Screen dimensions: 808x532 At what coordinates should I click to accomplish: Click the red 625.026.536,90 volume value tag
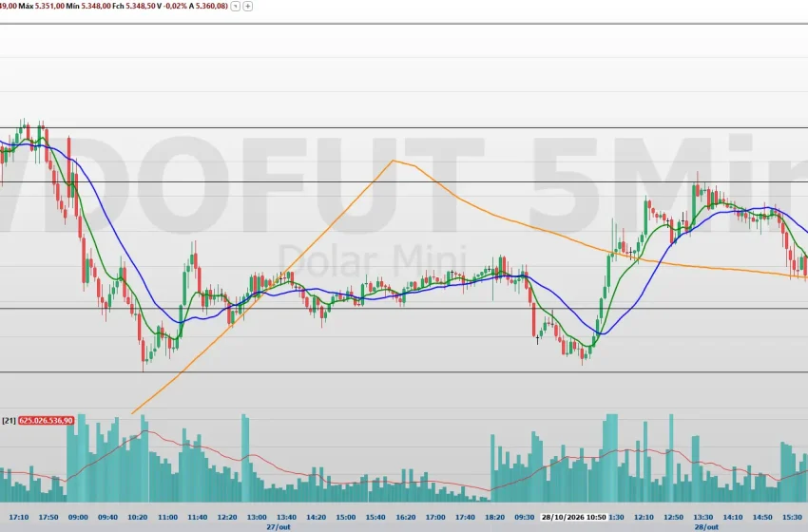(x=47, y=421)
